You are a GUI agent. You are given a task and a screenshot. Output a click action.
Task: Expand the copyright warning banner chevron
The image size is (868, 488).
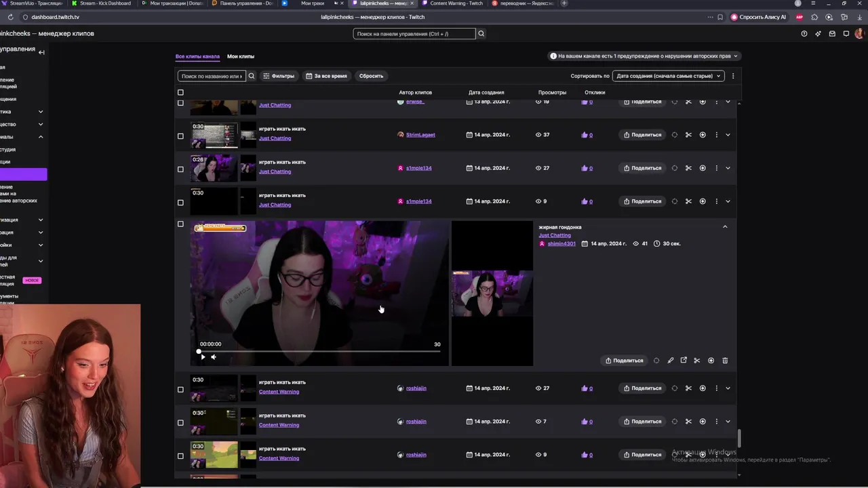pos(736,56)
